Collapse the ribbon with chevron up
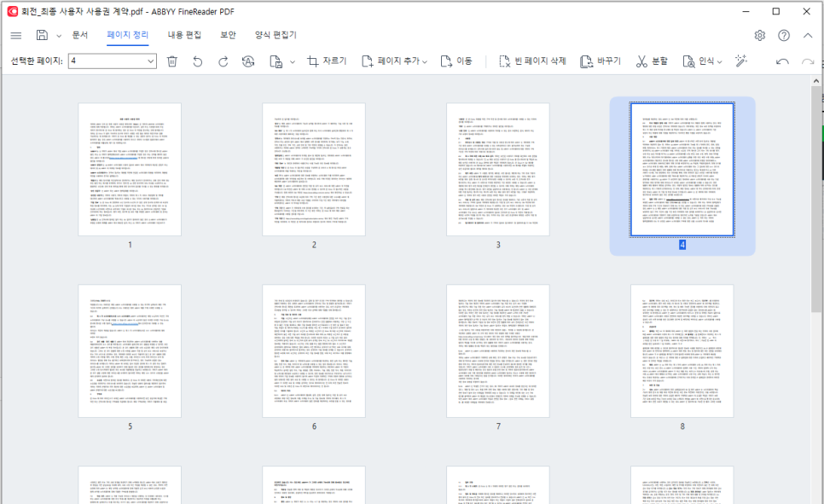The width and height of the screenshot is (824, 504). [808, 35]
